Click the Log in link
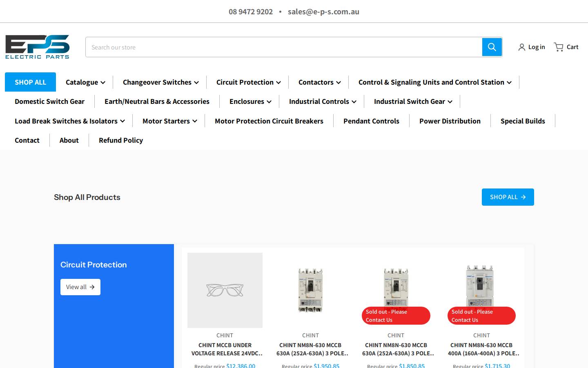 [x=536, y=47]
